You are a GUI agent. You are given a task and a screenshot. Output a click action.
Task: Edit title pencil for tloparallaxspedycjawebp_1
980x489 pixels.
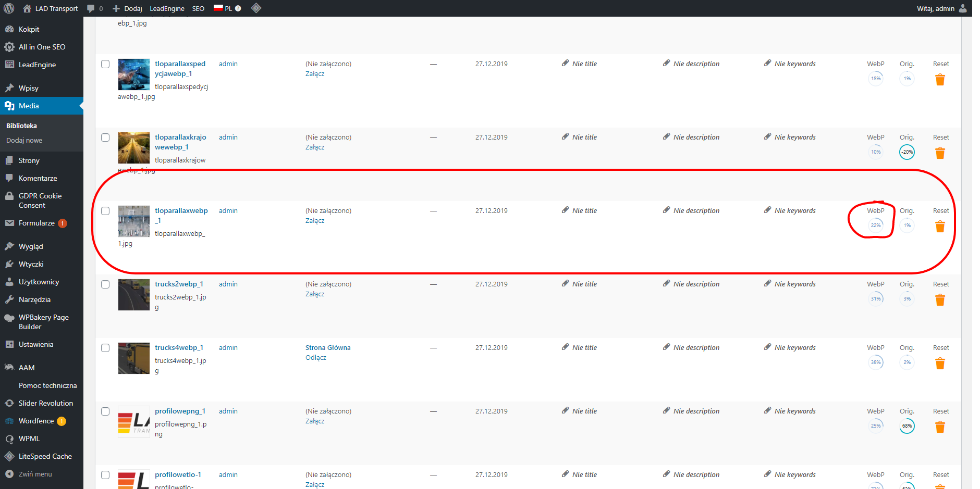click(566, 63)
